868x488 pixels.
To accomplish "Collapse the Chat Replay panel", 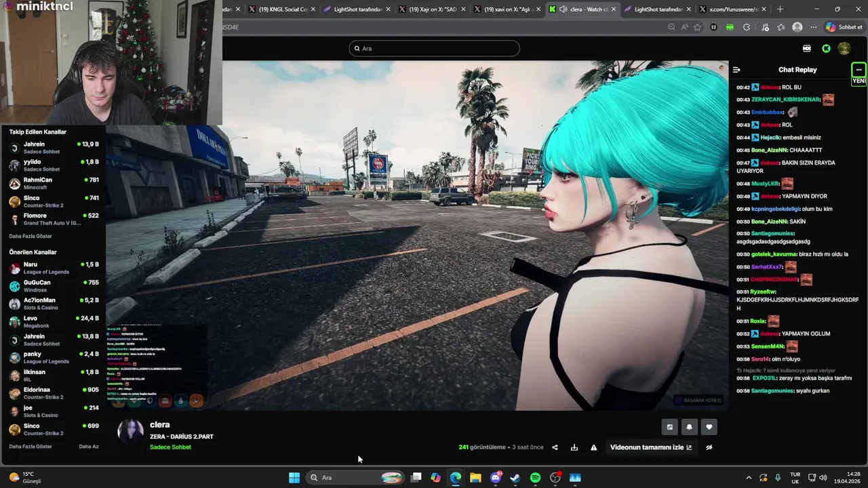I will tap(736, 70).
